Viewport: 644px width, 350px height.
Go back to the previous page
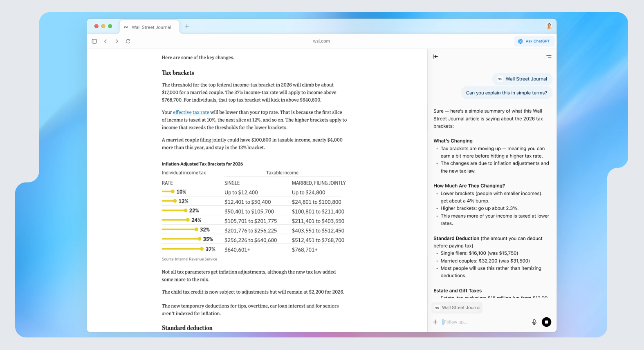click(105, 41)
